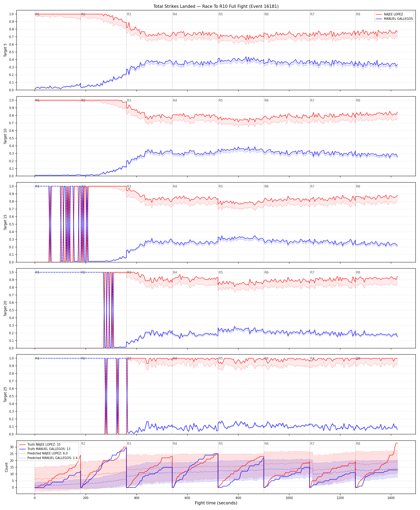Click the x-axis tick label '600'
420x510 pixels.
tap(188, 498)
